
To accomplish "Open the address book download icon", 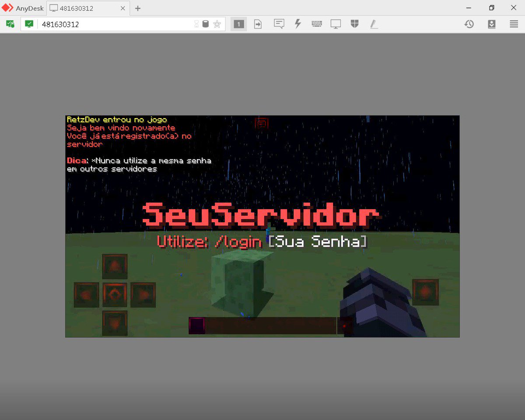I will [492, 24].
